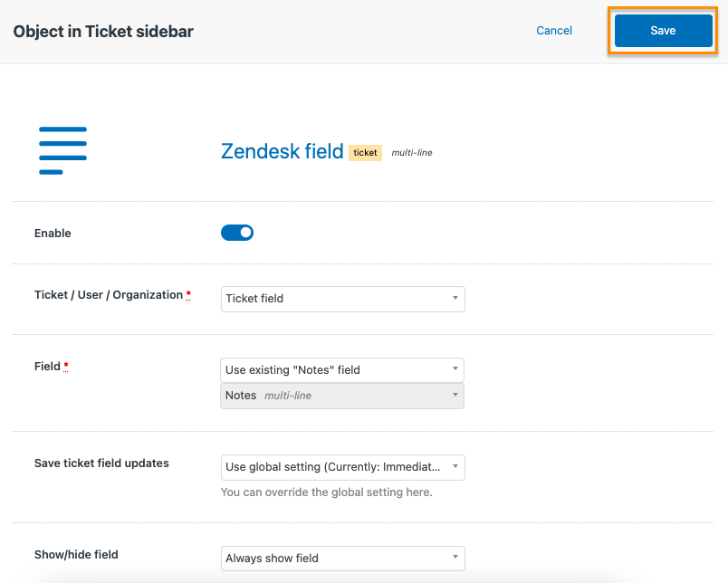Click the Object in Ticket sidebar title
This screenshot has width=728, height=583.
click(x=103, y=32)
